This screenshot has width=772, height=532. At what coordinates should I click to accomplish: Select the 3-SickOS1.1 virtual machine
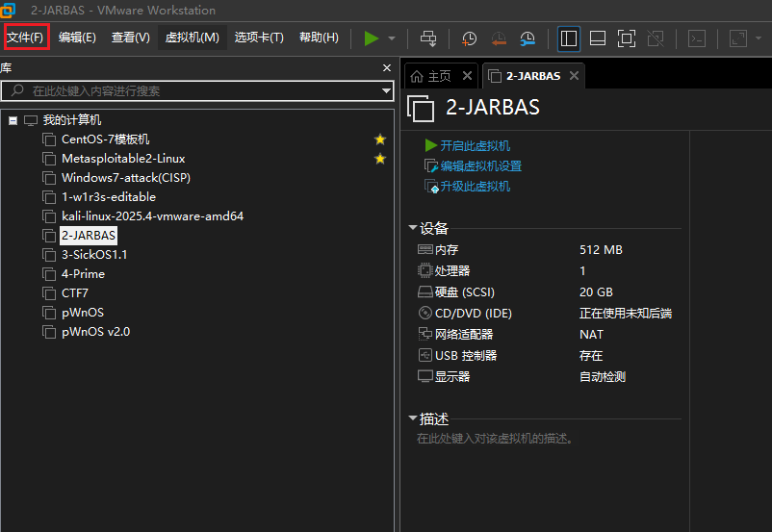94,254
